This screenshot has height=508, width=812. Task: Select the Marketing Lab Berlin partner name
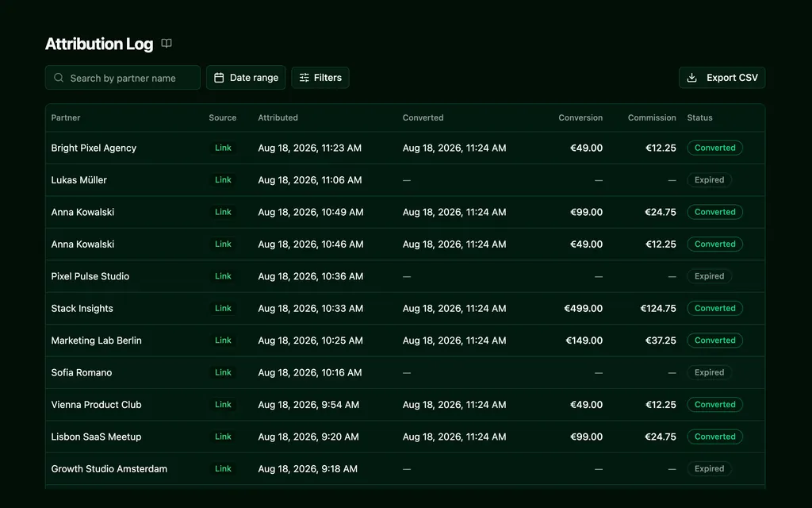96,341
